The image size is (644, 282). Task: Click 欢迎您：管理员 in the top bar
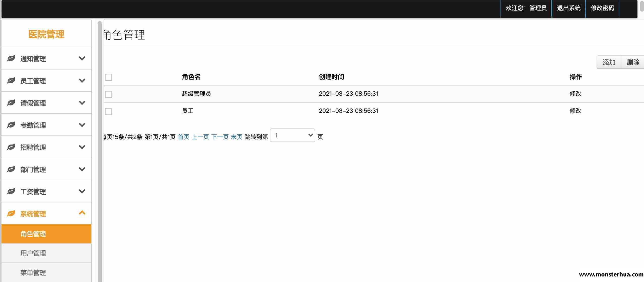click(526, 8)
